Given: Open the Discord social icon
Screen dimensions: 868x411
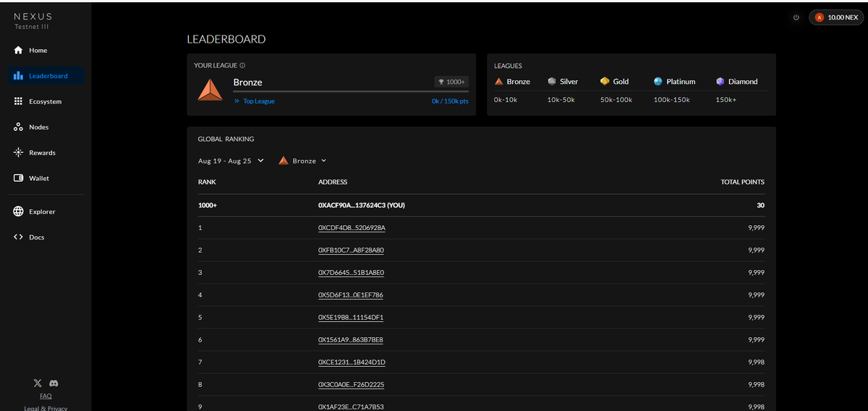Looking at the screenshot, I should [54, 383].
